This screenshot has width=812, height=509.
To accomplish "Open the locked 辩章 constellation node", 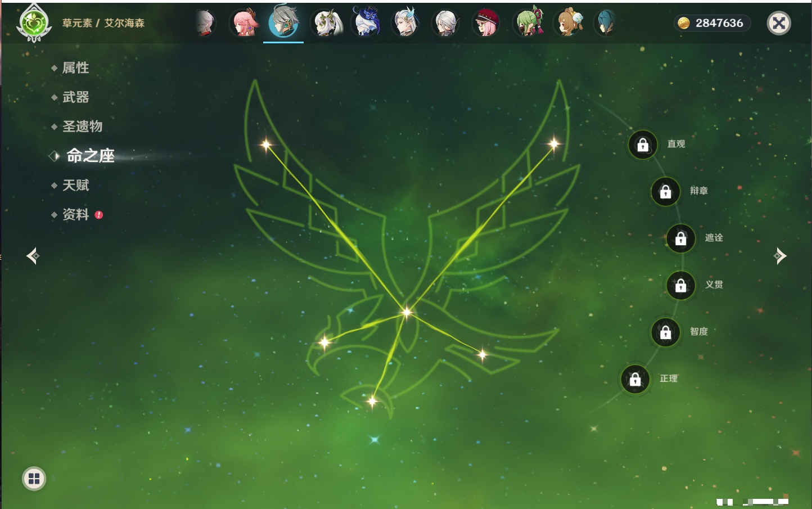I will click(665, 191).
